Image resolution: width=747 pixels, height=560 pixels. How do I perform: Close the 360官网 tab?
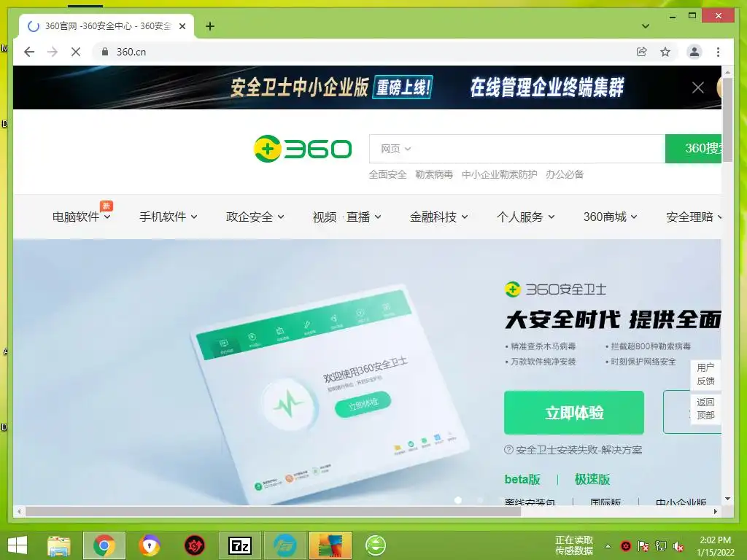182,26
